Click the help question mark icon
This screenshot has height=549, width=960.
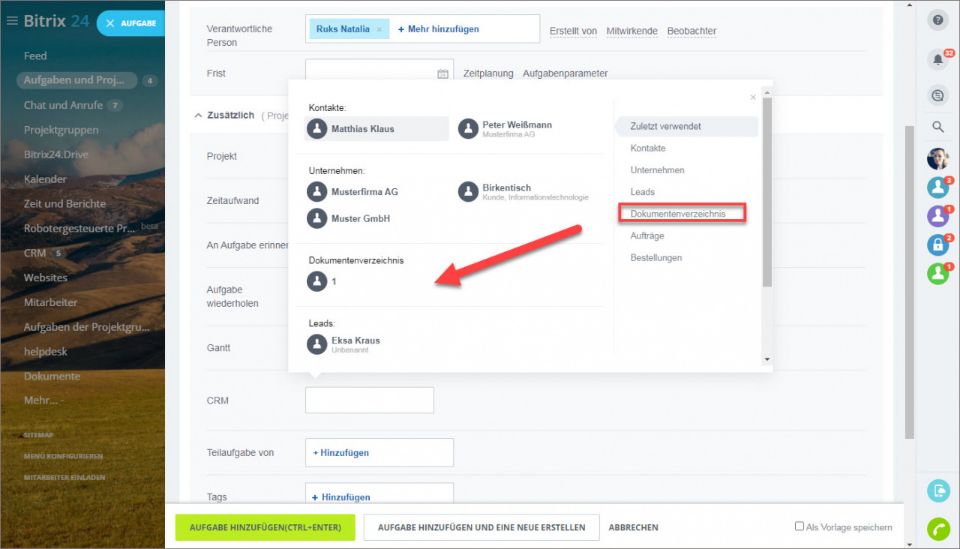[x=938, y=20]
